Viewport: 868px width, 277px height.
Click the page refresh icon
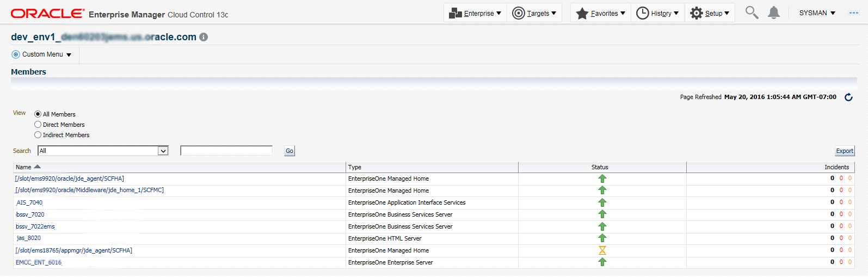point(848,97)
